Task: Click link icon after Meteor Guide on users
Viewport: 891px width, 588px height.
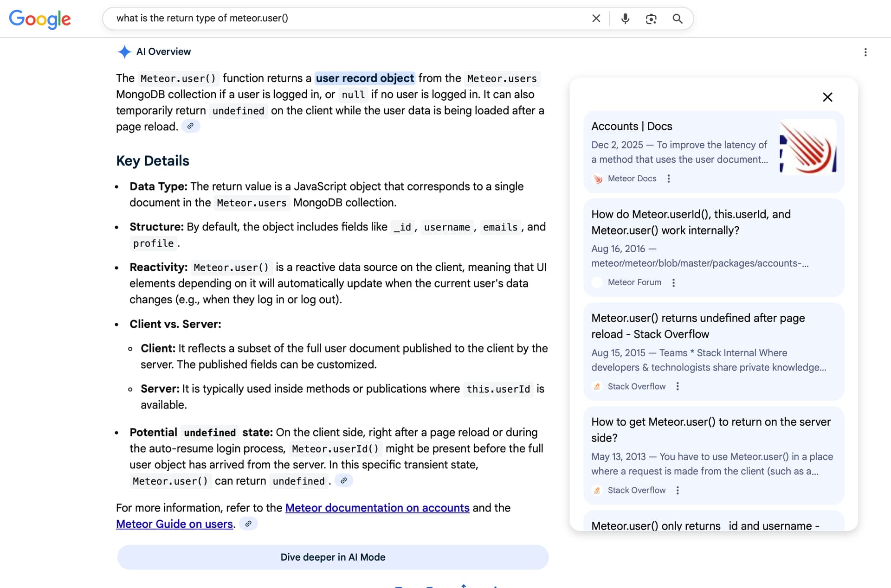Action: pyautogui.click(x=248, y=524)
